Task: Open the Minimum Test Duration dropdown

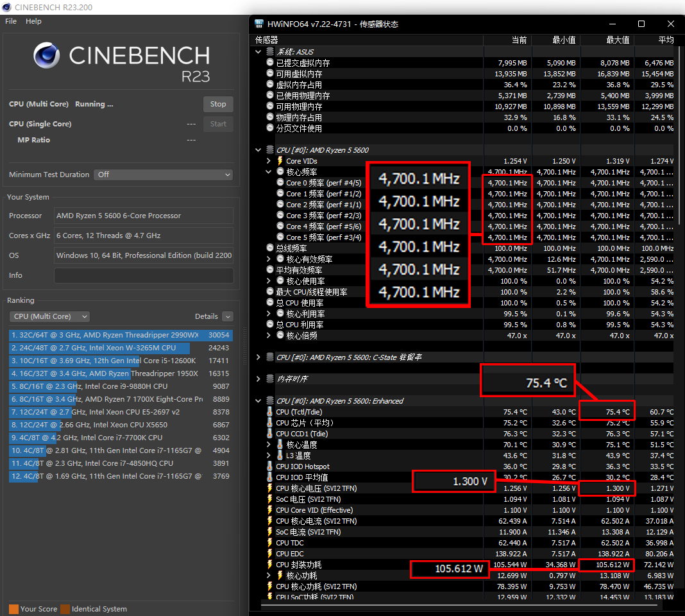Action: pyautogui.click(x=164, y=175)
